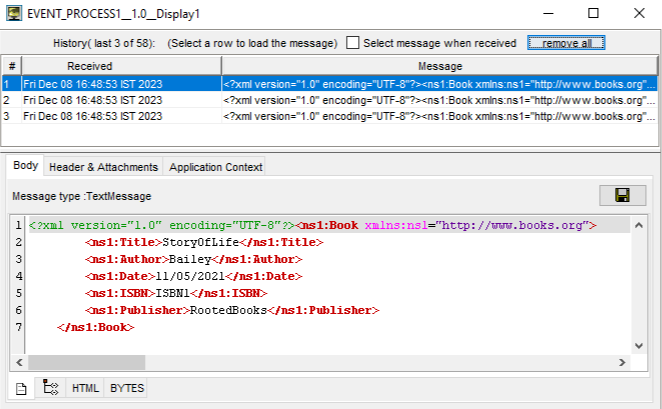Click the History( last 3 of 58) label
Screen dimensions: 662x409
[x=104, y=43]
